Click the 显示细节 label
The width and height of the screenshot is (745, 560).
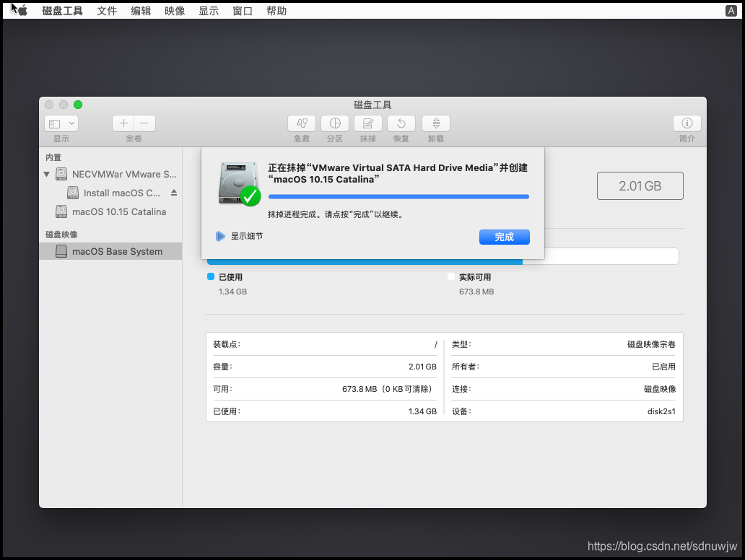click(x=247, y=236)
